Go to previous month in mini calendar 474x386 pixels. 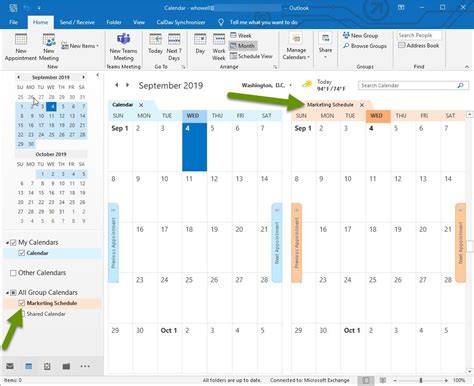pyautogui.click(x=18, y=77)
